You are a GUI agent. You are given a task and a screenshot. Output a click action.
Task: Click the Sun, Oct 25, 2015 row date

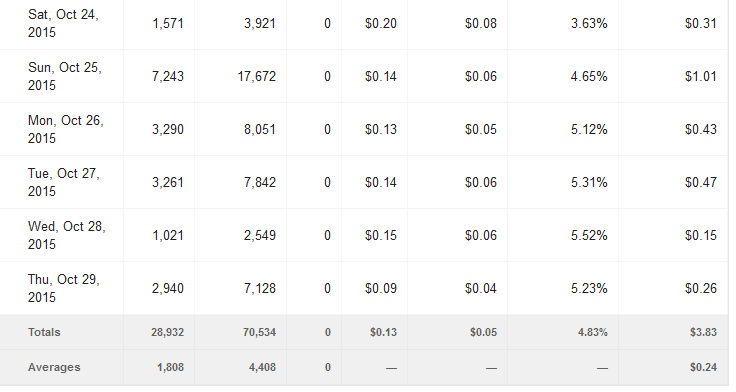64,77
